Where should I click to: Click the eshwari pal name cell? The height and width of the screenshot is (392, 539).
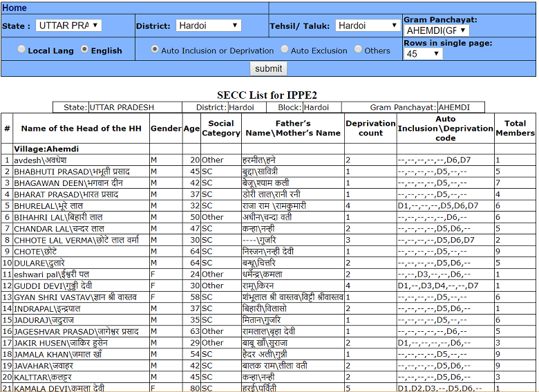click(x=81, y=274)
